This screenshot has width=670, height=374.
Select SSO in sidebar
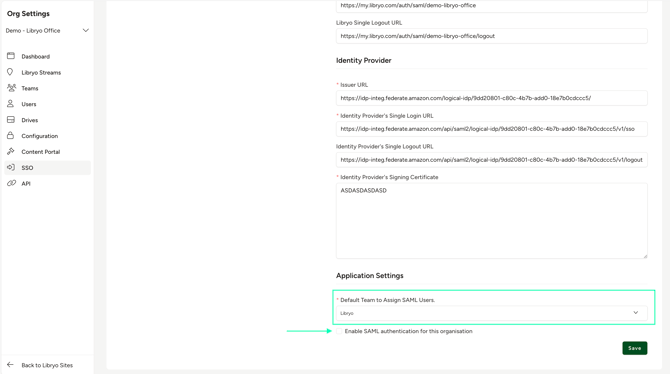pyautogui.click(x=47, y=168)
